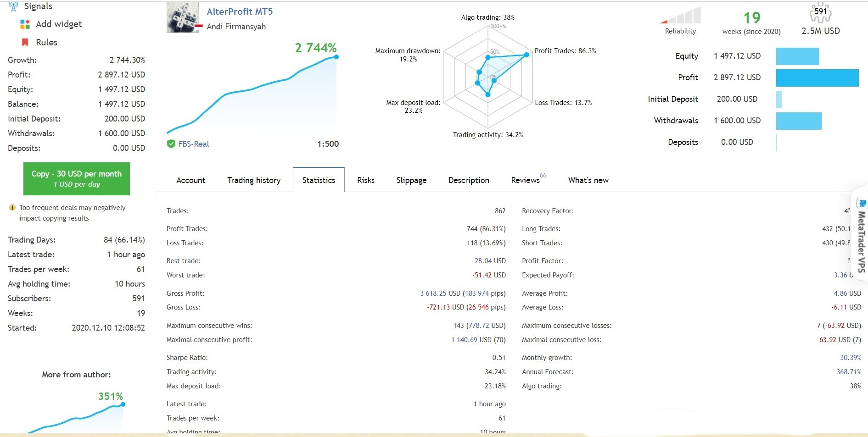Click the Add widget colorful icon

click(x=25, y=24)
